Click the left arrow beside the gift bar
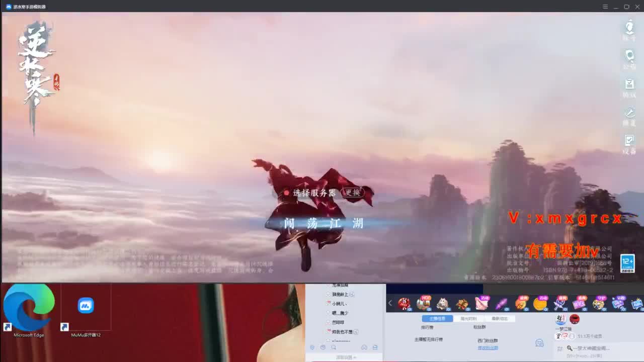 coord(390,303)
